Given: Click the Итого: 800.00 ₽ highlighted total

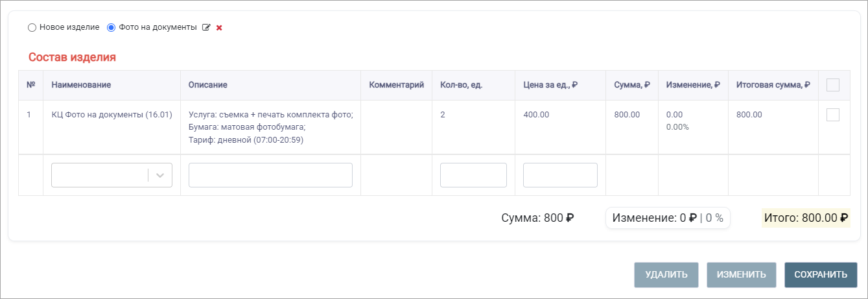Looking at the screenshot, I should (806, 219).
